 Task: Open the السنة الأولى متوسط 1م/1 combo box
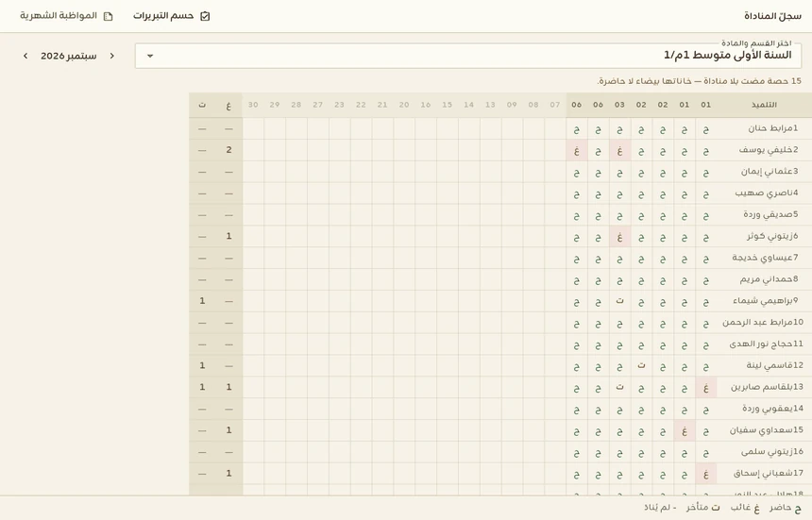point(468,56)
